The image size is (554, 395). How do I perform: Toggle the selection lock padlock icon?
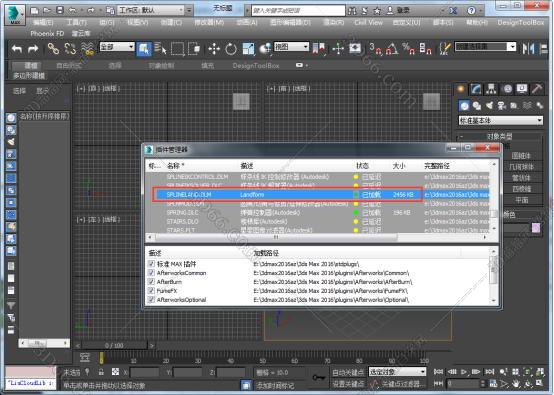click(101, 372)
